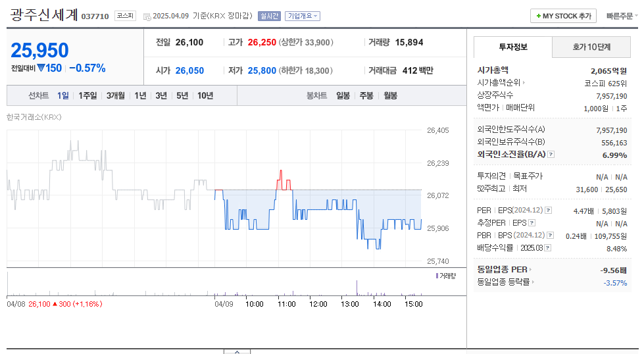
Task: Open PER EPS(2024.12) help question icon
Action: click(549, 211)
